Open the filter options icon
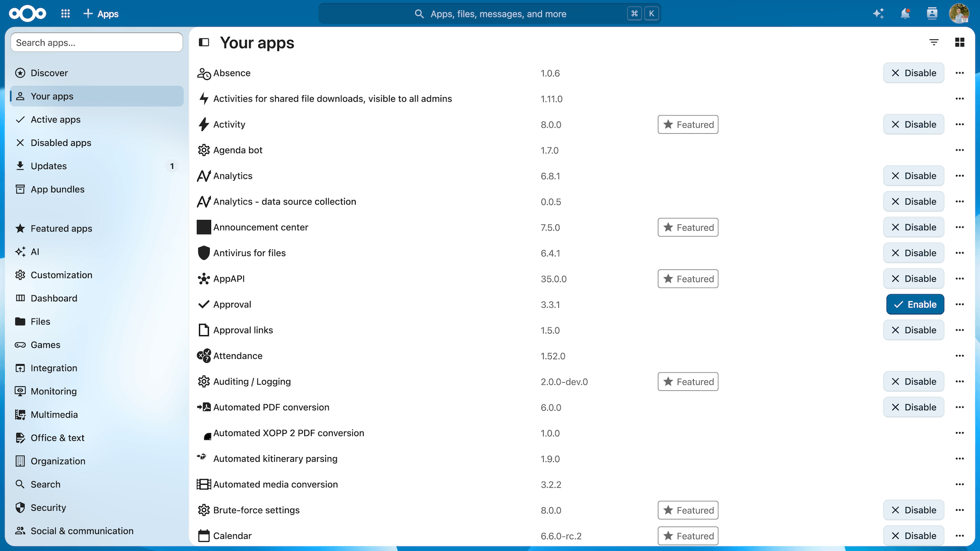 click(934, 42)
